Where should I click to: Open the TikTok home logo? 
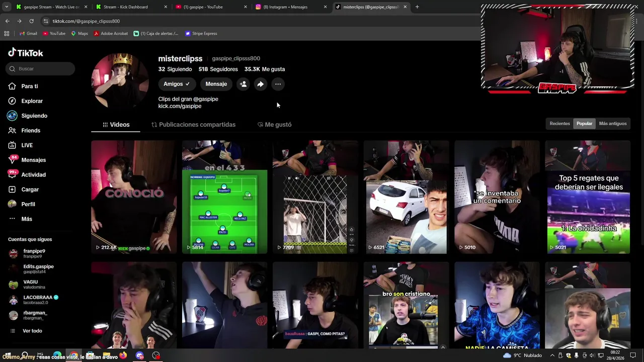(26, 53)
